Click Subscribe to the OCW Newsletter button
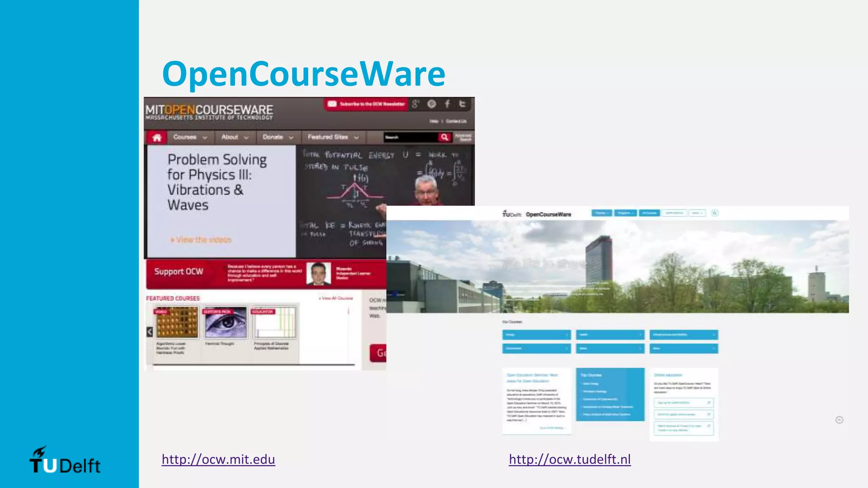Image resolution: width=868 pixels, height=488 pixels. point(367,104)
